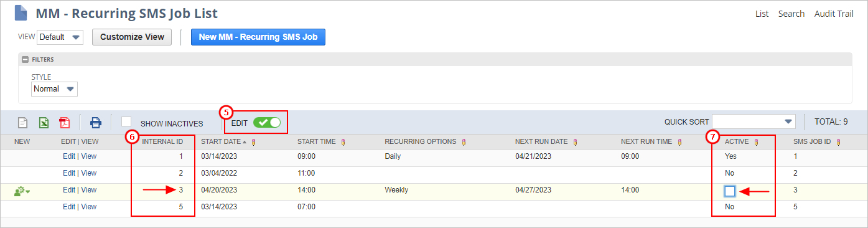This screenshot has width=868, height=228.
Task: Check the Show Inactives checkbox
Action: coord(126,121)
